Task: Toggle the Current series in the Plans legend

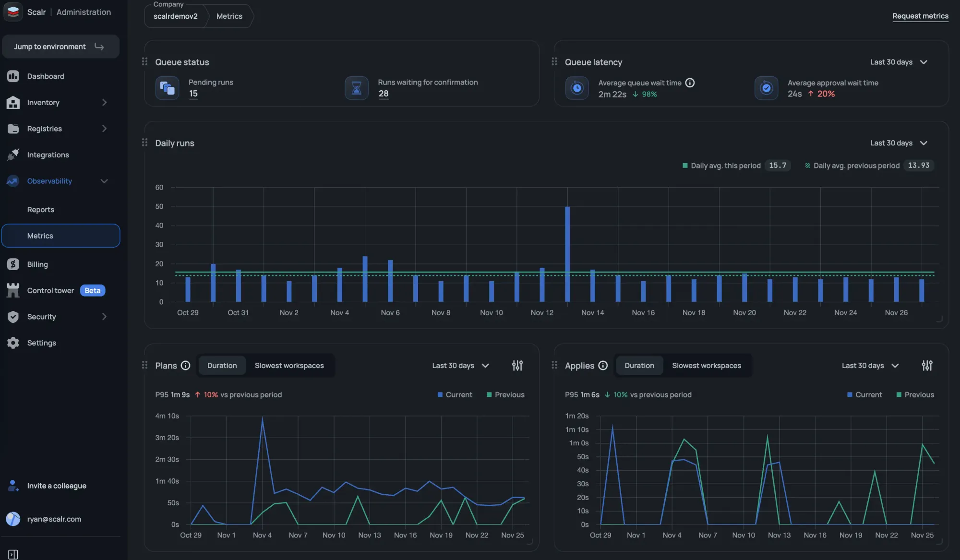Action: coord(454,395)
